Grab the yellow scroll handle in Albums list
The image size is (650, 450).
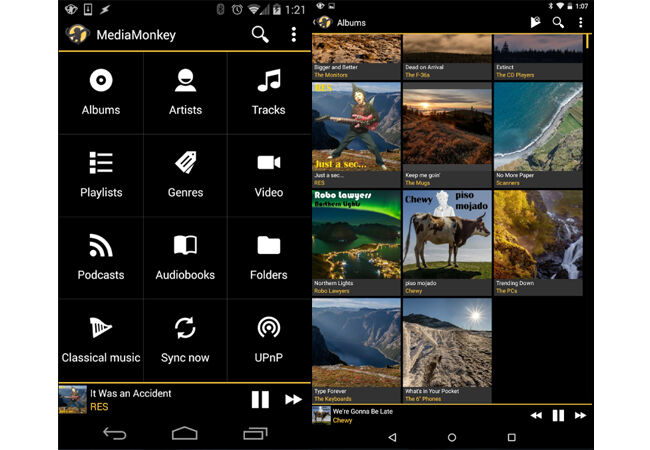pyautogui.click(x=587, y=41)
